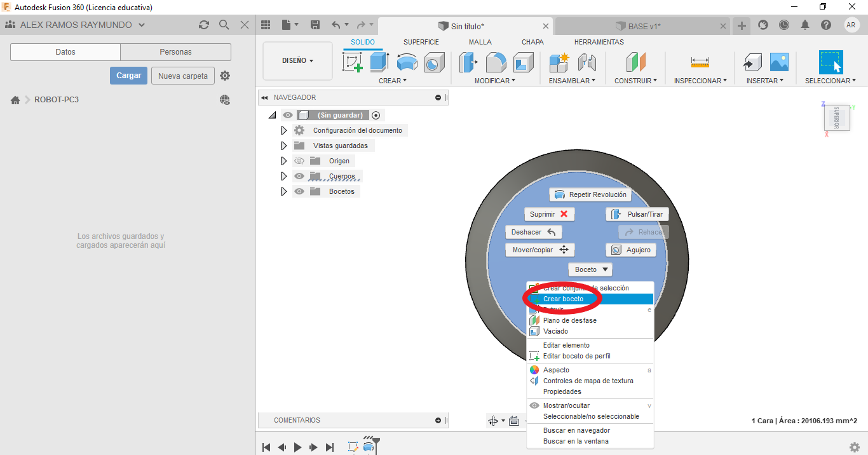868x455 pixels.
Task: Switch to the SUPERFICIE tab
Action: tap(421, 42)
